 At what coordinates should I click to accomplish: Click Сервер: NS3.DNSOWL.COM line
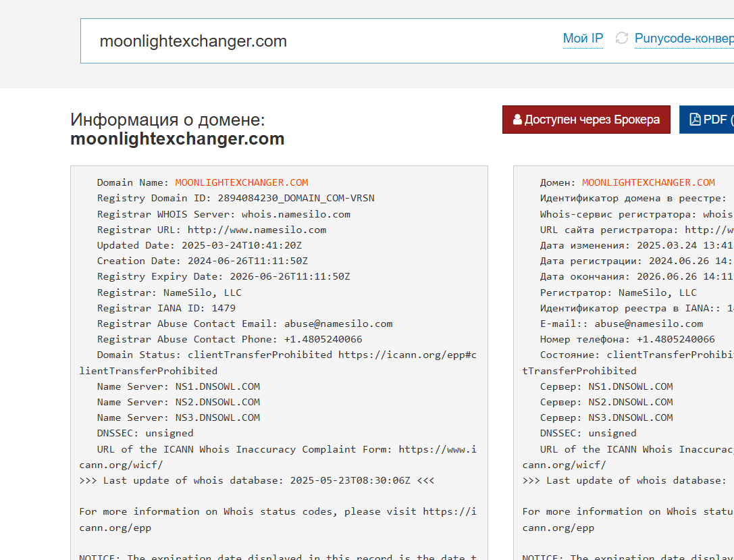(x=606, y=417)
